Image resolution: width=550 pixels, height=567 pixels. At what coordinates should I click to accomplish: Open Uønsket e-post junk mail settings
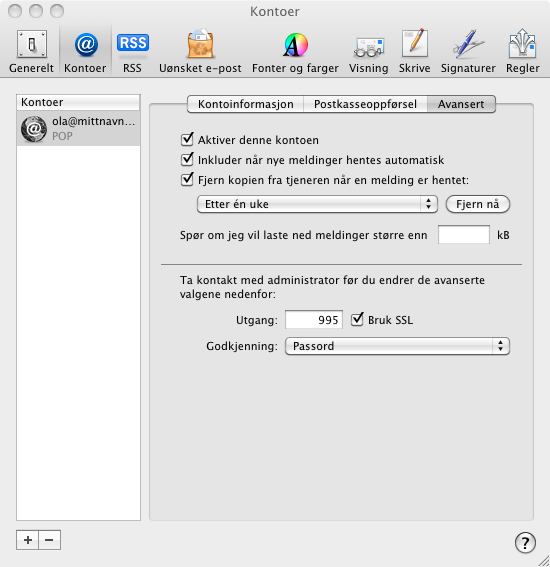pos(200,52)
